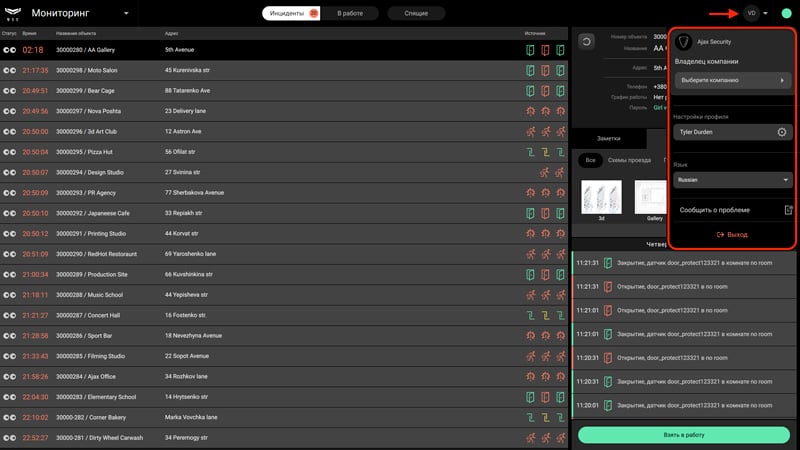This screenshot has height=450, width=800.
Task: Click the Взять в работу button
Action: pos(684,435)
